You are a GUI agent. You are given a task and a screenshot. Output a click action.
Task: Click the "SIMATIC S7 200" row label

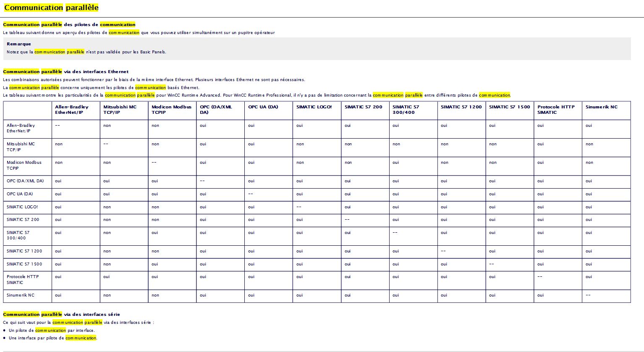[23, 220]
